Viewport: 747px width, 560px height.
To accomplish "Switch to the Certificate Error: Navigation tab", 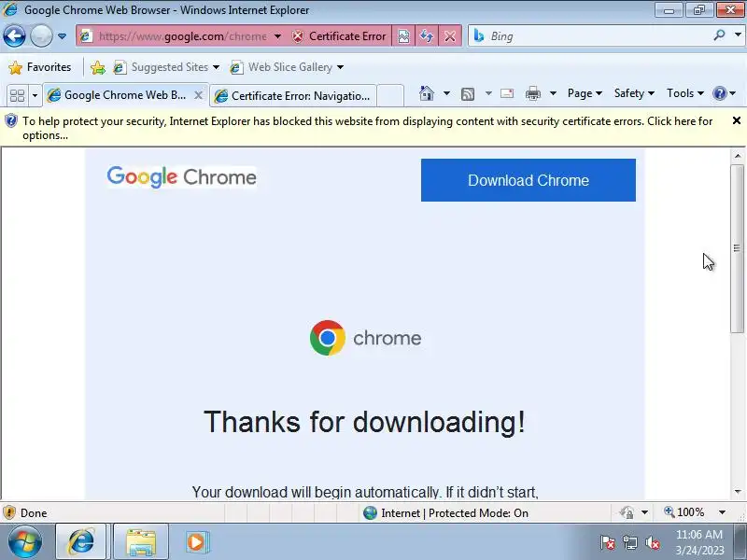I will [x=293, y=96].
